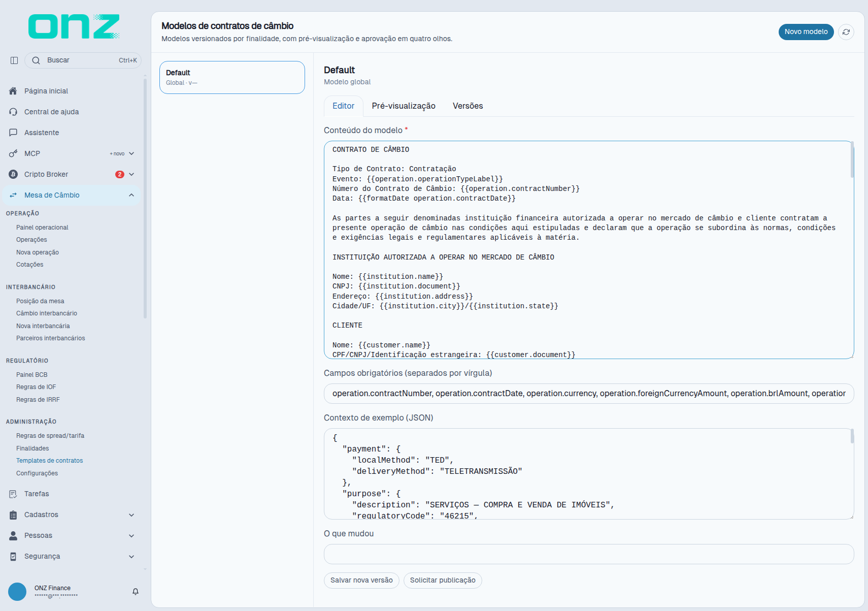Open the Painel operacional link
The width and height of the screenshot is (868, 611).
pyautogui.click(x=42, y=228)
